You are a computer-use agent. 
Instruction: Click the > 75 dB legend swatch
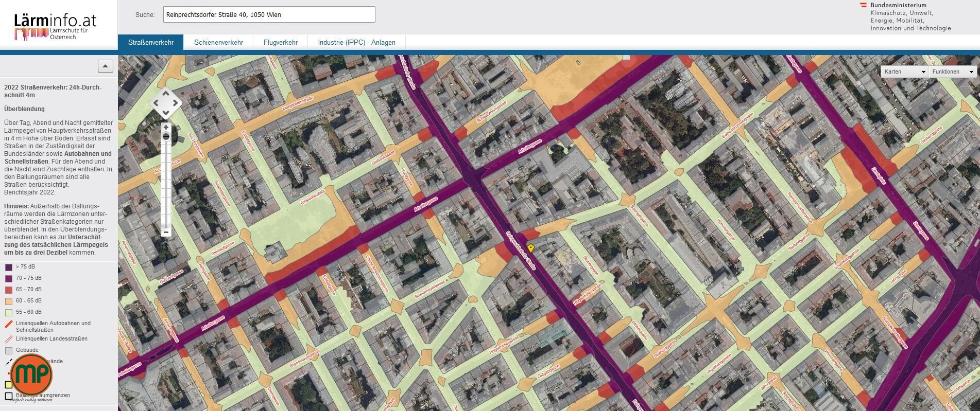(x=9, y=267)
